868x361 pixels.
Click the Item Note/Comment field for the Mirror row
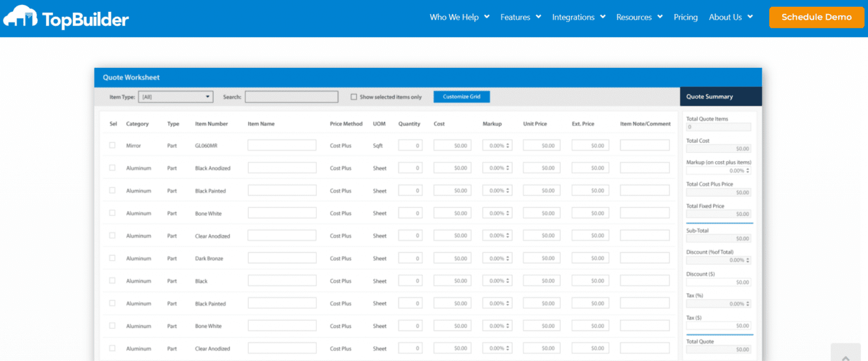coord(645,145)
